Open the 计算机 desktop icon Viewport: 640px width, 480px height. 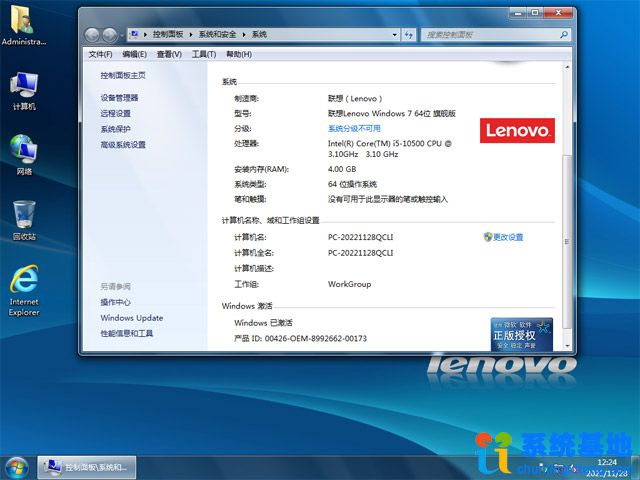(24, 91)
